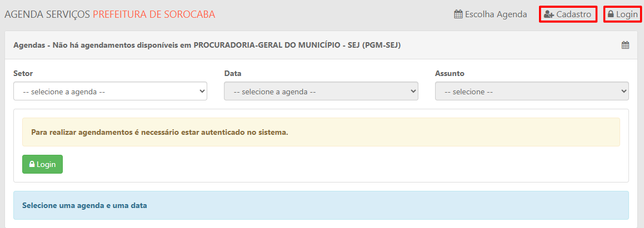Open the Data dropdown
This screenshot has width=644, height=228.
tap(321, 92)
